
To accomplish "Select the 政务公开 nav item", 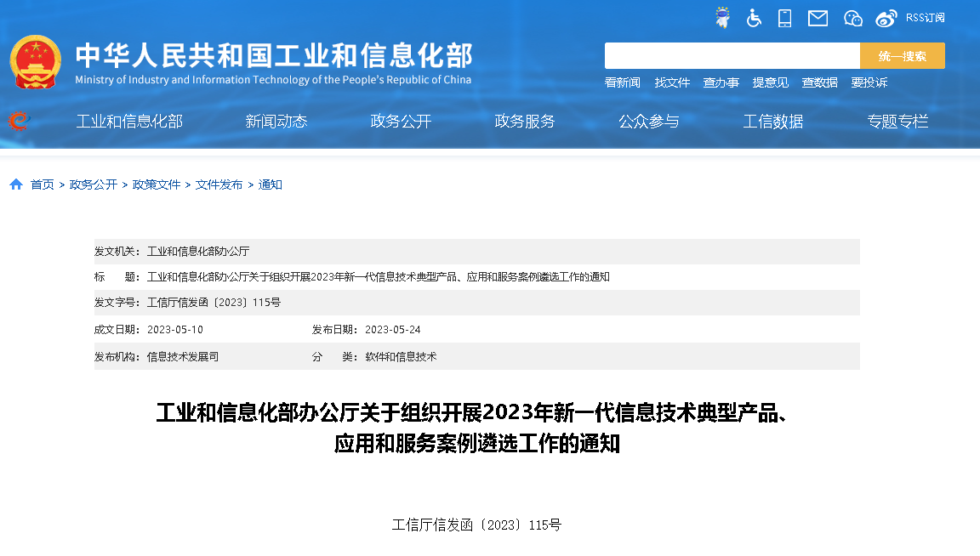I will coord(401,122).
